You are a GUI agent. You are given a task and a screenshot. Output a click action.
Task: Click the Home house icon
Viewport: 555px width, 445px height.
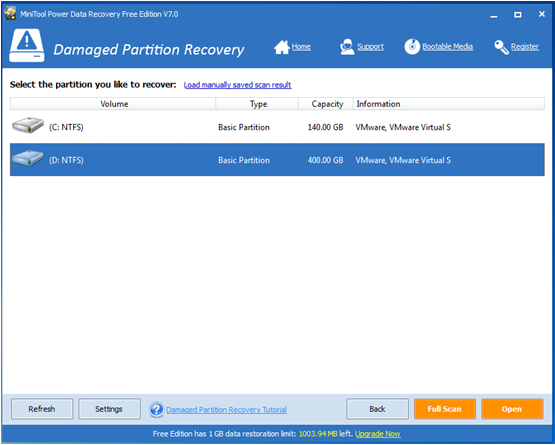click(x=282, y=47)
